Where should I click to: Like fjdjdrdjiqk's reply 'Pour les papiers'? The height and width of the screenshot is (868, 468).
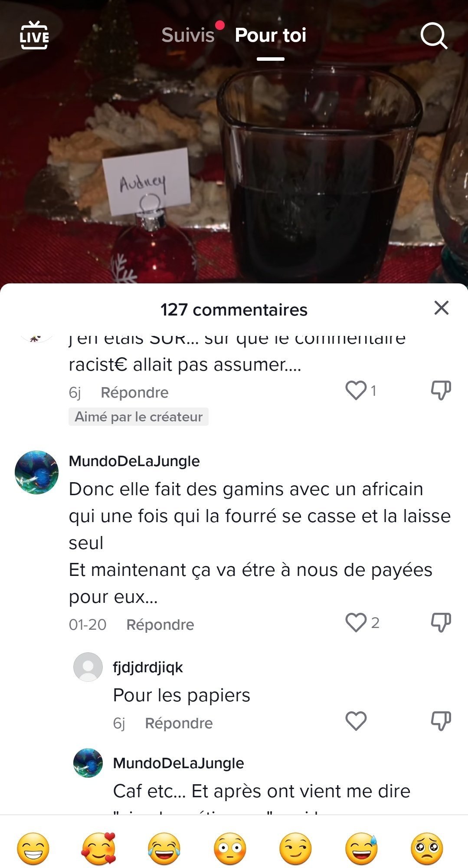[356, 721]
